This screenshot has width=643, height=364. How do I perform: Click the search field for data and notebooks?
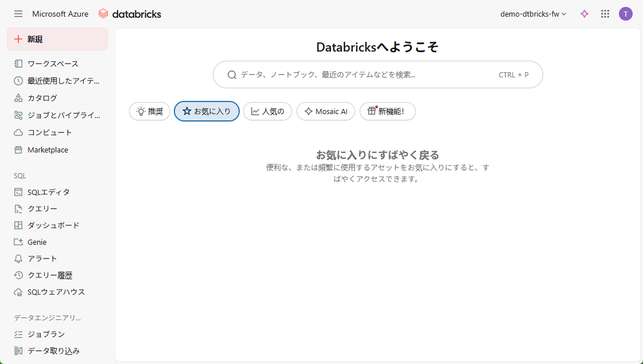367,75
